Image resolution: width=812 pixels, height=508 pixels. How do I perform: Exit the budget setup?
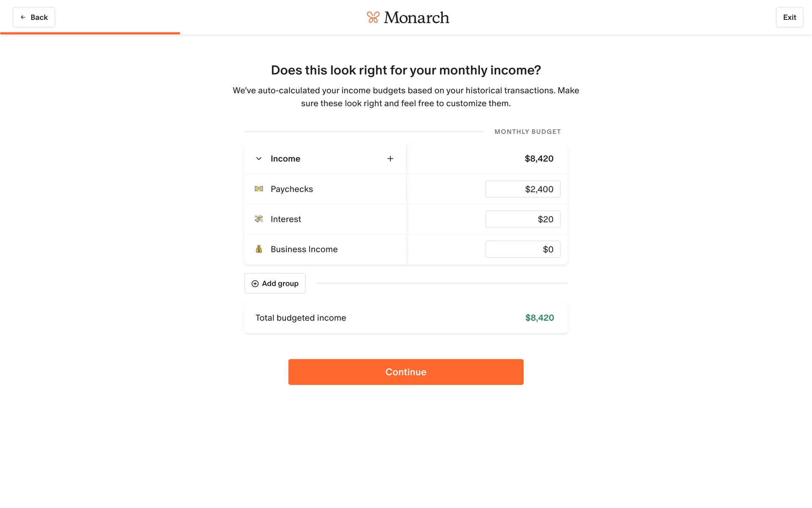789,17
